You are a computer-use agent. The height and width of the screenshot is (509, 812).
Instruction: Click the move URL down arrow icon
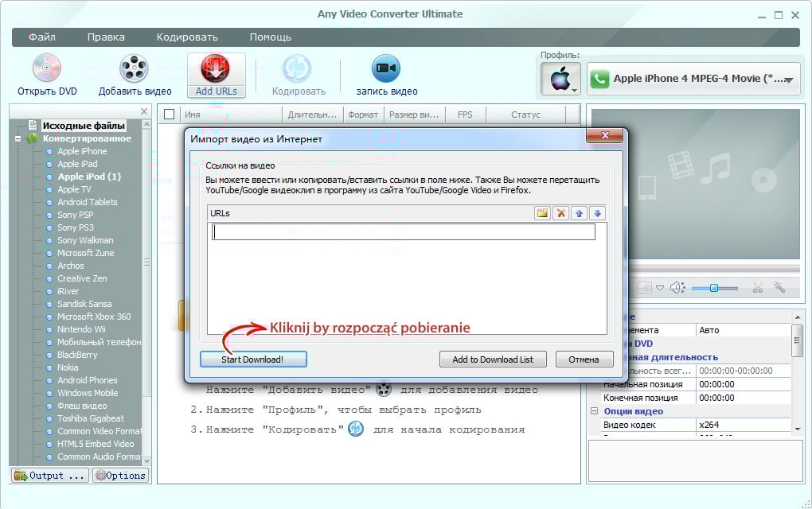(598, 213)
